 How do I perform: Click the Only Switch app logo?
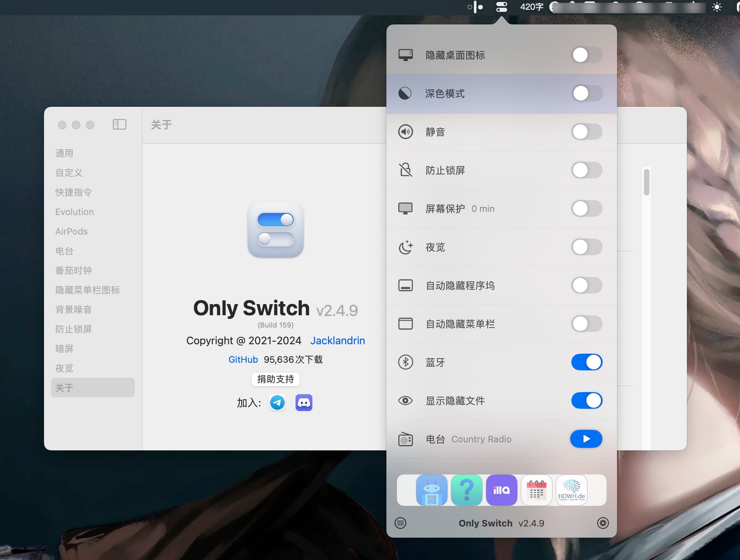(276, 230)
